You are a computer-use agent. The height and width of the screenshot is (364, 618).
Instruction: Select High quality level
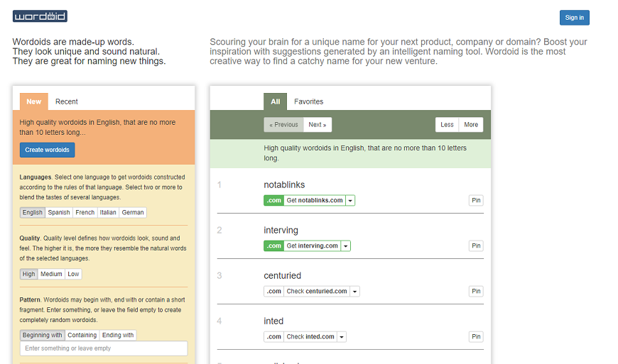[x=29, y=274]
